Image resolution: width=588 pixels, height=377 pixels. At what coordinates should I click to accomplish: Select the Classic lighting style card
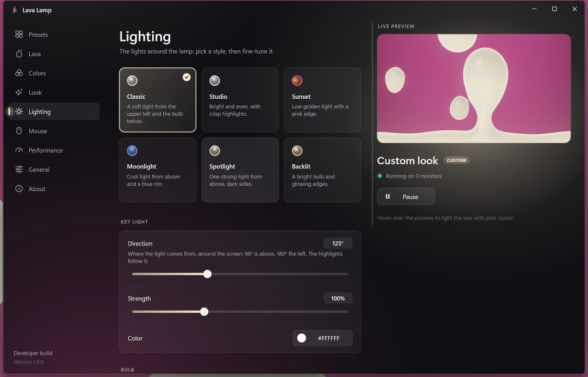tap(157, 100)
